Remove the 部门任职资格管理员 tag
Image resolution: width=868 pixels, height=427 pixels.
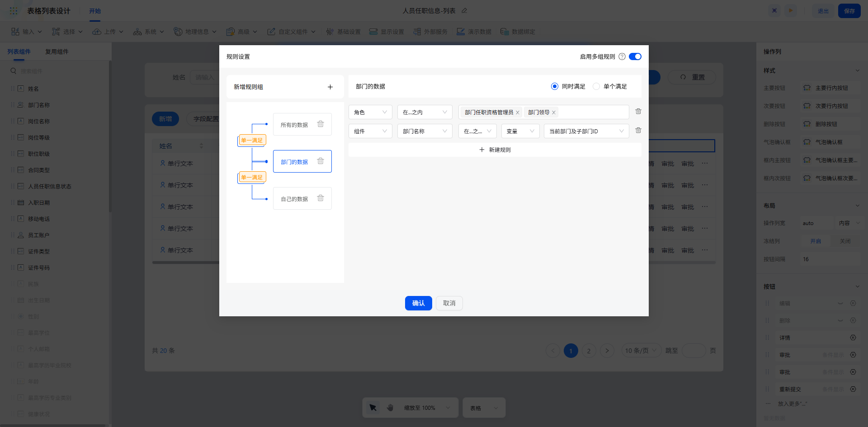pyautogui.click(x=518, y=113)
